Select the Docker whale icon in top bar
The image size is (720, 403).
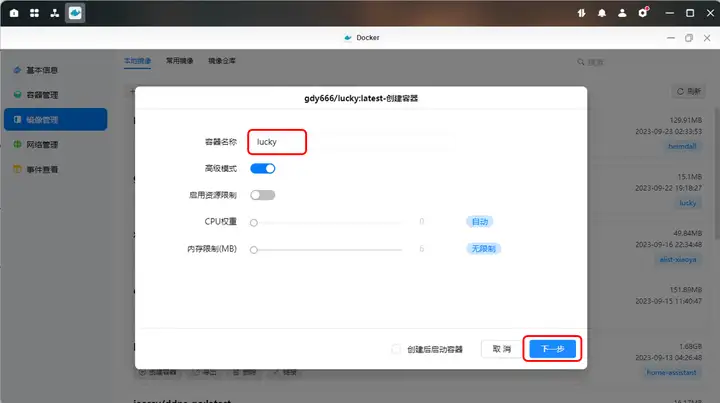pos(75,13)
